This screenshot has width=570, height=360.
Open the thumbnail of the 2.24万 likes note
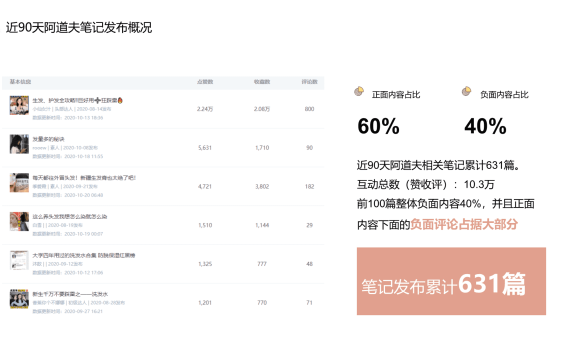pos(19,105)
